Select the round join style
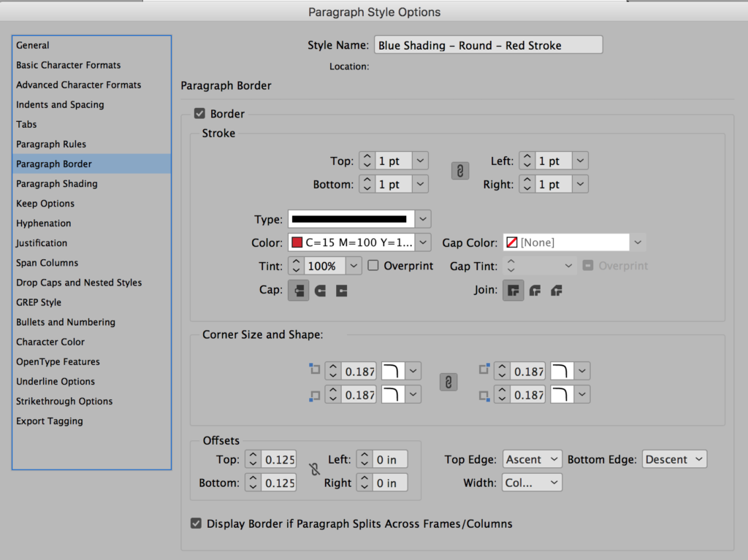The width and height of the screenshot is (748, 560). tap(535, 291)
